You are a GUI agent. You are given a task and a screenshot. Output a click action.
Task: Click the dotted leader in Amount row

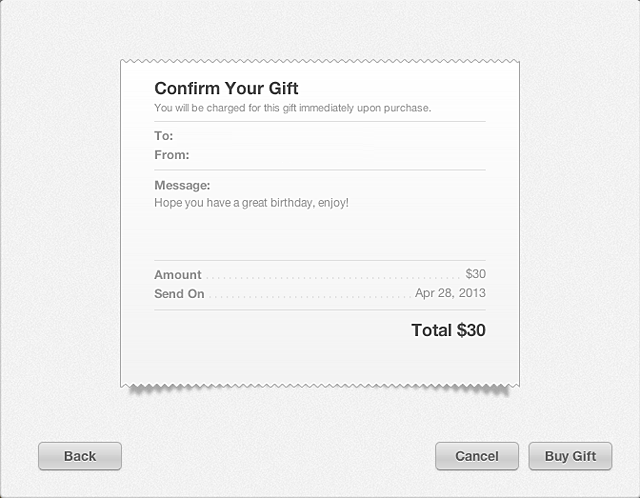[x=332, y=277]
